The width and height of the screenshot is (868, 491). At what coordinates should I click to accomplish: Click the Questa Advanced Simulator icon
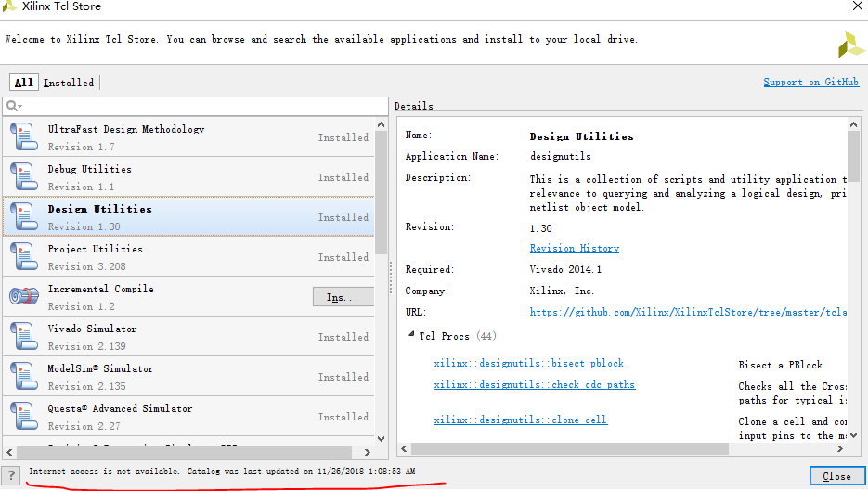(x=24, y=417)
